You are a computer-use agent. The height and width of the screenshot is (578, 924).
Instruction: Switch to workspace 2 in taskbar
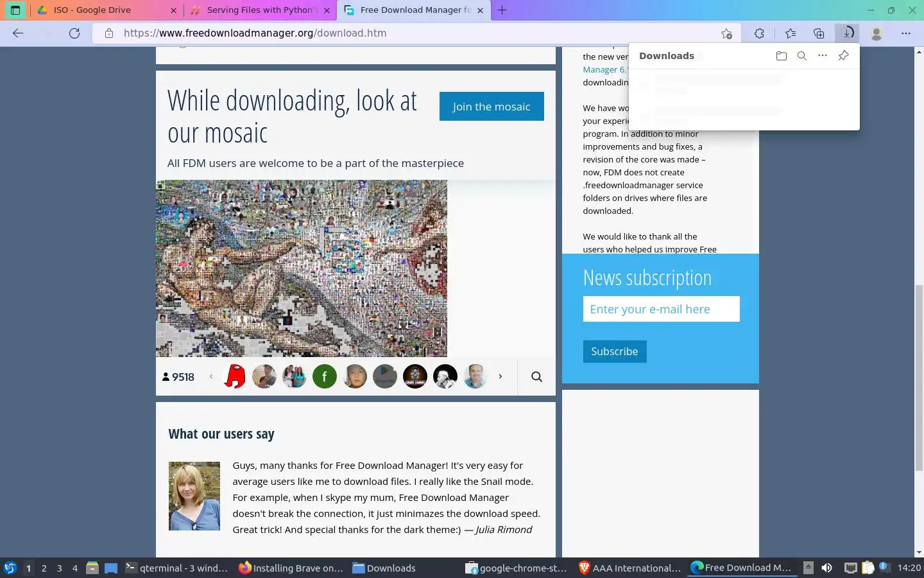tap(44, 568)
